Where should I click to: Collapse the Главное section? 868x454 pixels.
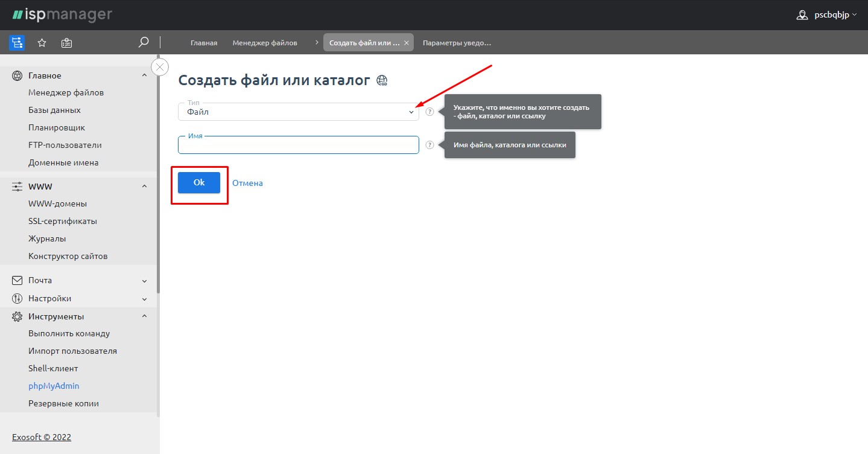(x=144, y=75)
